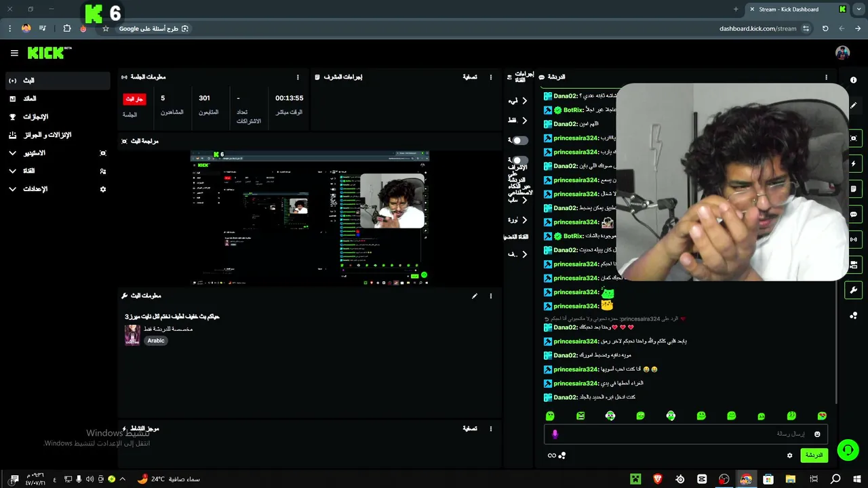Expand the القناة channel section chevron
This screenshot has height=488, width=868.
tap(13, 171)
